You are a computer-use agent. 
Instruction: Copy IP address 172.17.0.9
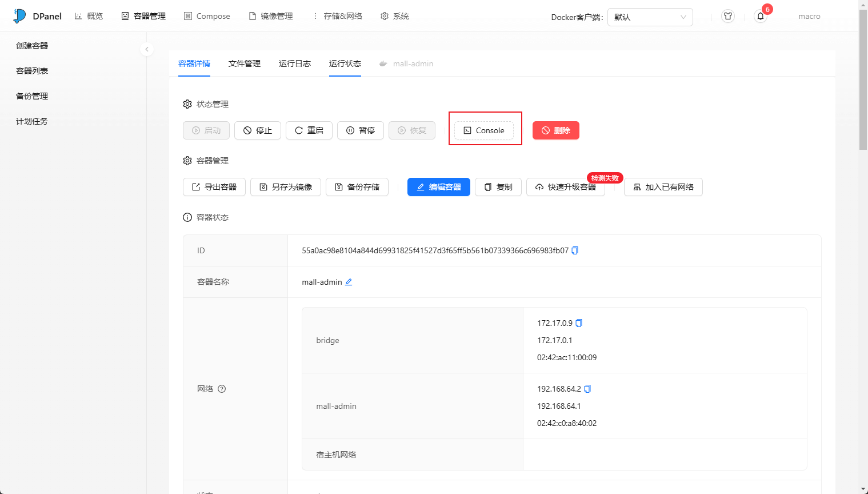point(579,323)
